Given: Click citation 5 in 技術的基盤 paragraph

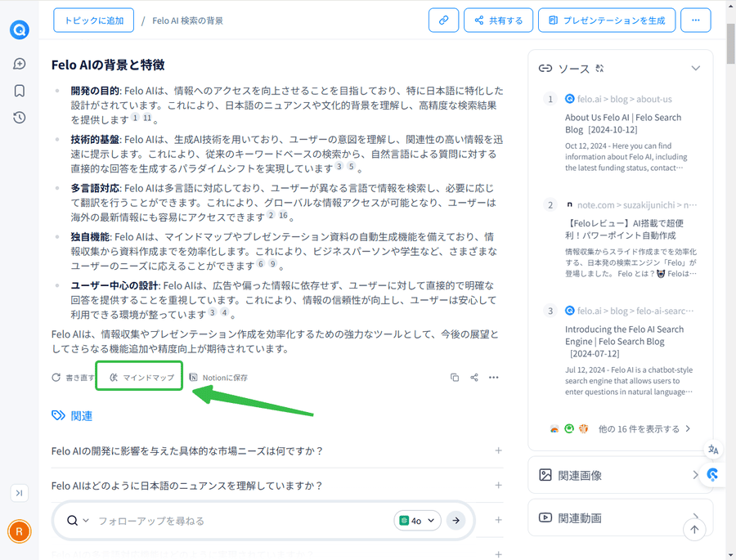Looking at the screenshot, I should [x=351, y=167].
